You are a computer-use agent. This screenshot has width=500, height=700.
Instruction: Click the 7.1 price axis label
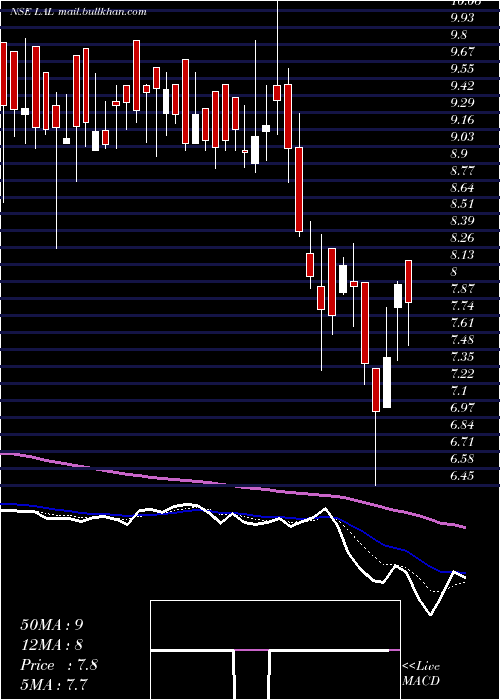click(x=458, y=391)
